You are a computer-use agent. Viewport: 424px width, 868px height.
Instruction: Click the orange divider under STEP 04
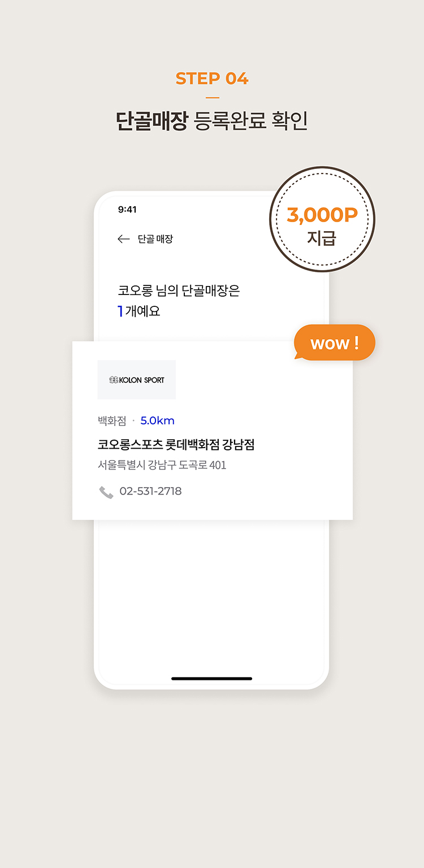[x=212, y=97]
